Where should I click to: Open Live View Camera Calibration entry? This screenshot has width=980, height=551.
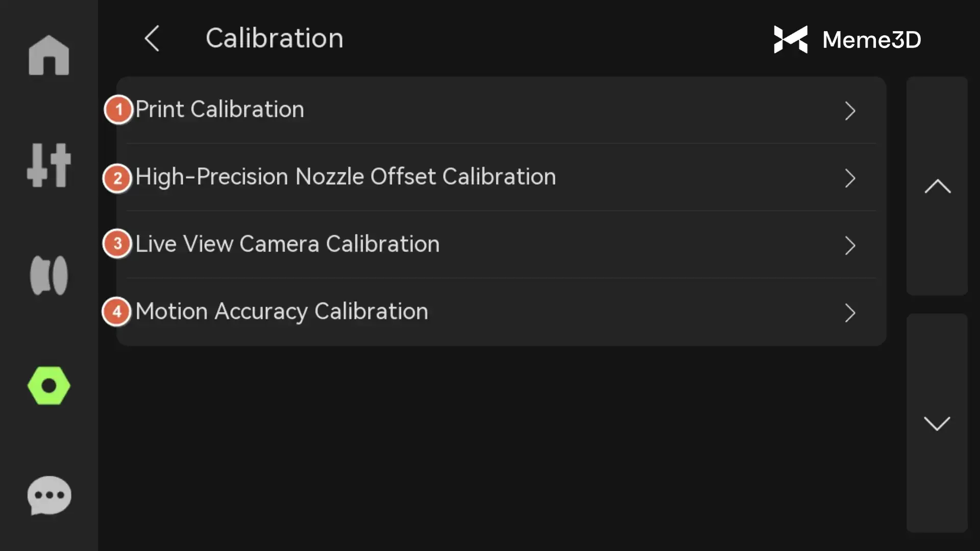click(x=287, y=244)
